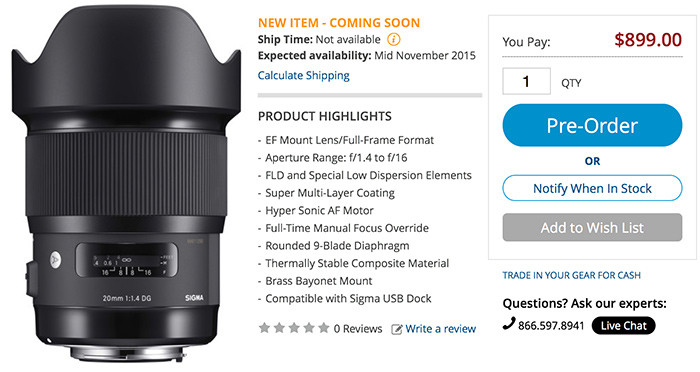
Task: Click the ship time info icon
Action: click(x=393, y=39)
